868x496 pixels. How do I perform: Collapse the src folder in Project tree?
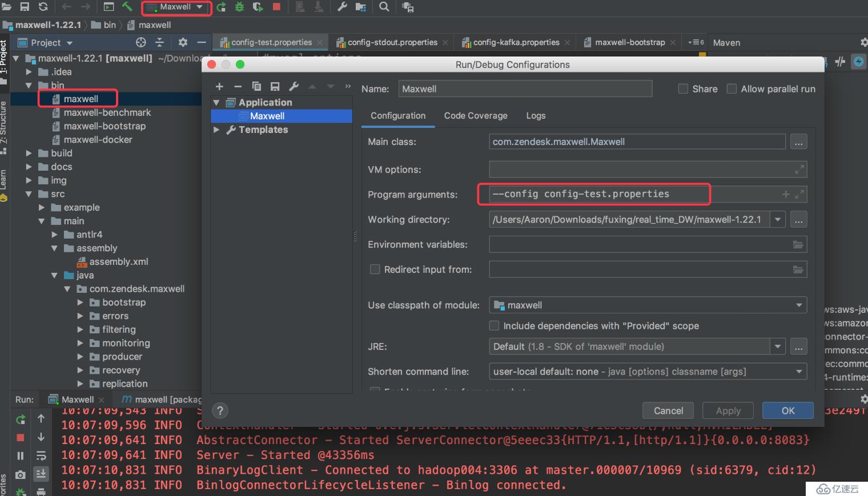coord(29,194)
